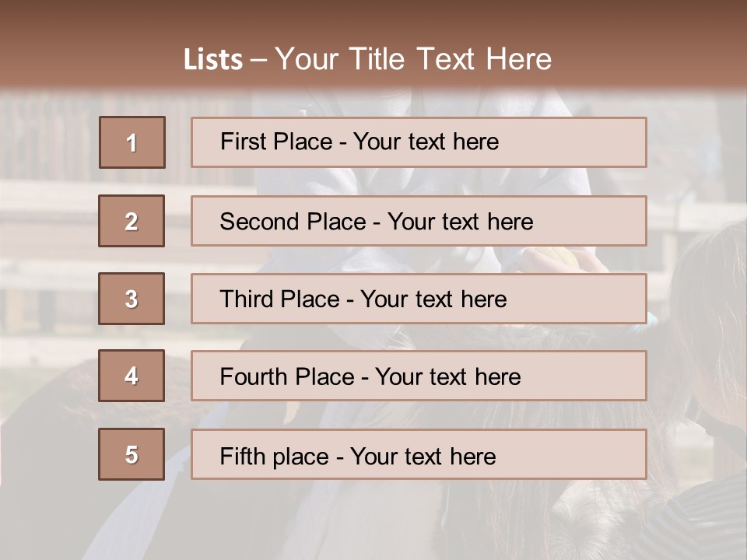Select the number 4 box
The height and width of the screenshot is (560, 747).
click(132, 376)
